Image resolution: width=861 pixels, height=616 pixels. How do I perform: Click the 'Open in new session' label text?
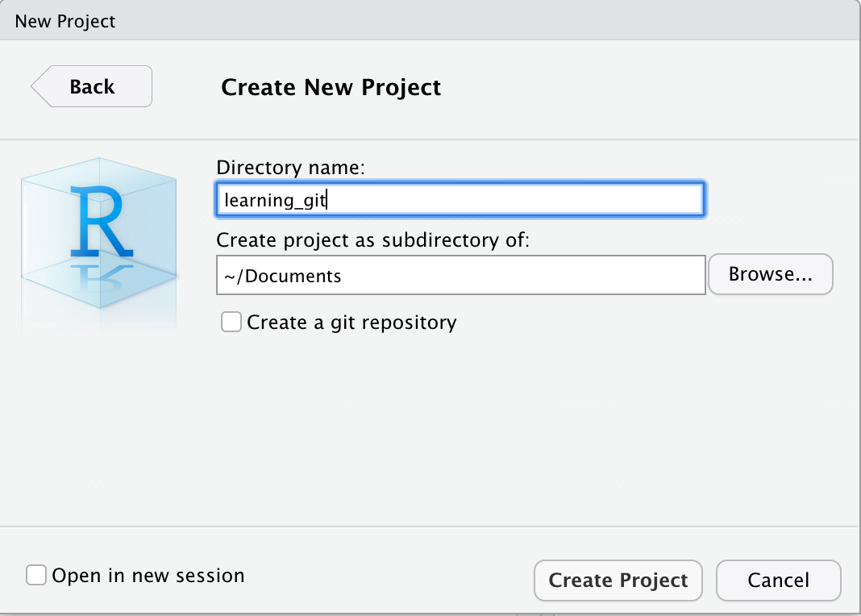pyautogui.click(x=148, y=576)
